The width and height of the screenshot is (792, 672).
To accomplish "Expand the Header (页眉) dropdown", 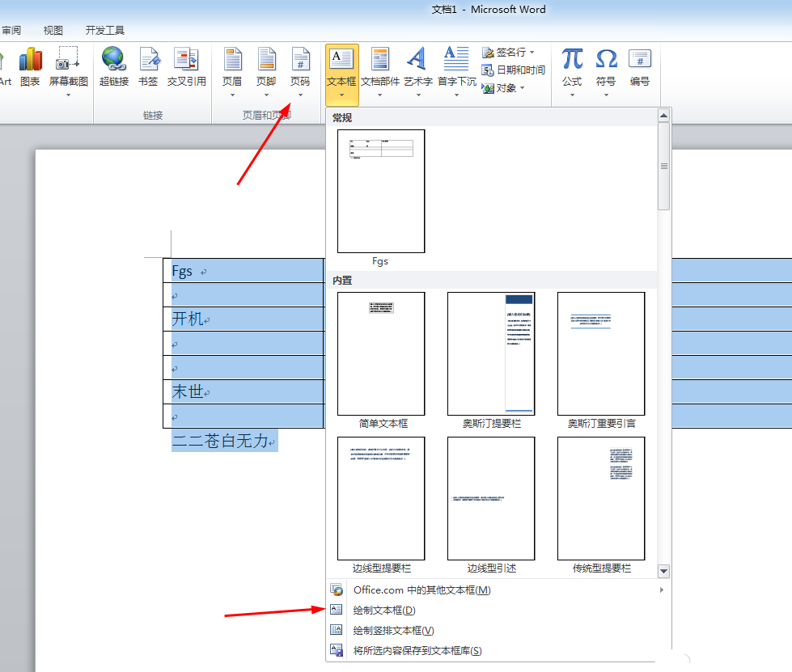I will (x=232, y=95).
